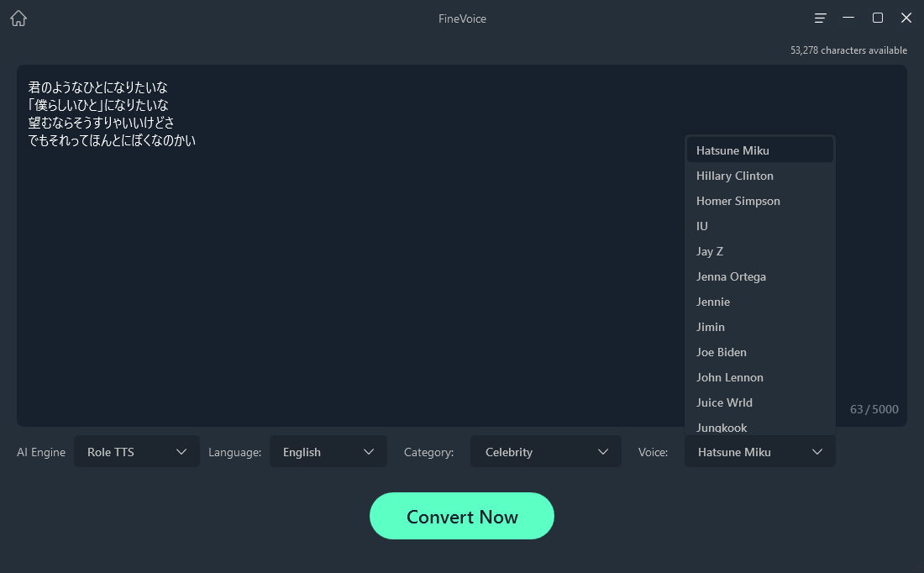Close the FineVoice window
This screenshot has height=573, width=924.
(906, 18)
